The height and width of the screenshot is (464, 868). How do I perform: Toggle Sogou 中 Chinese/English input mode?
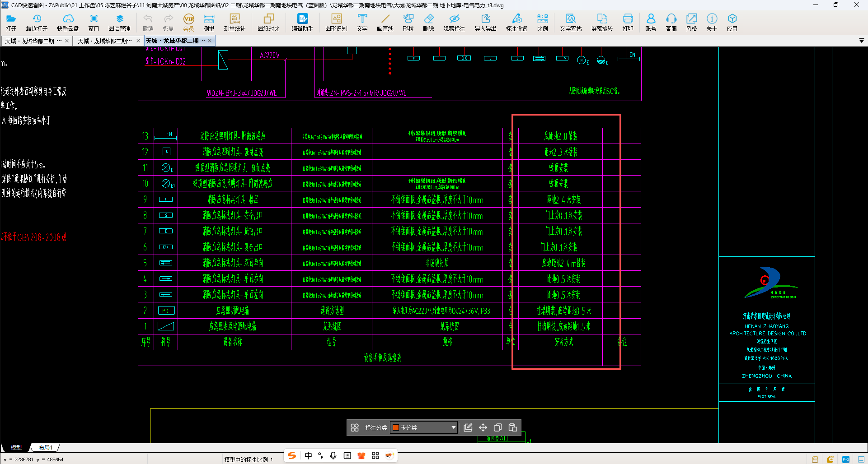[x=308, y=455]
